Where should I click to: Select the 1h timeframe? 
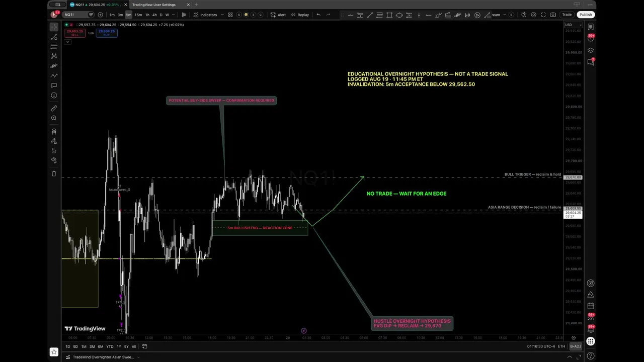pyautogui.click(x=147, y=15)
